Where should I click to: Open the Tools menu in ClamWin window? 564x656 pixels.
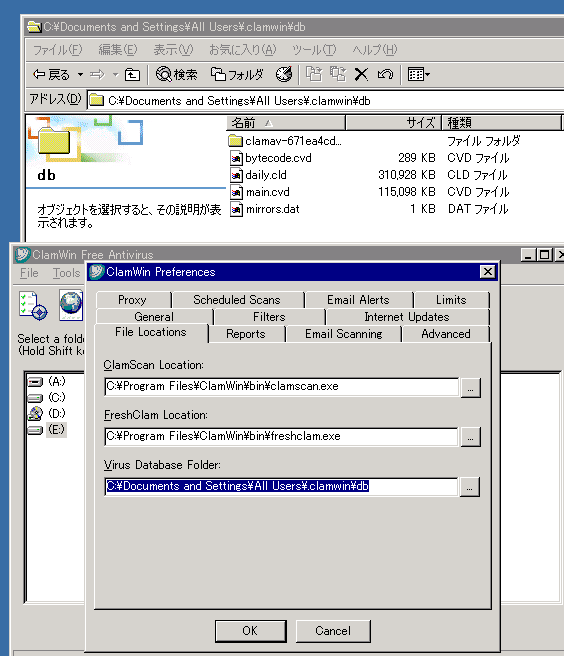(66, 273)
